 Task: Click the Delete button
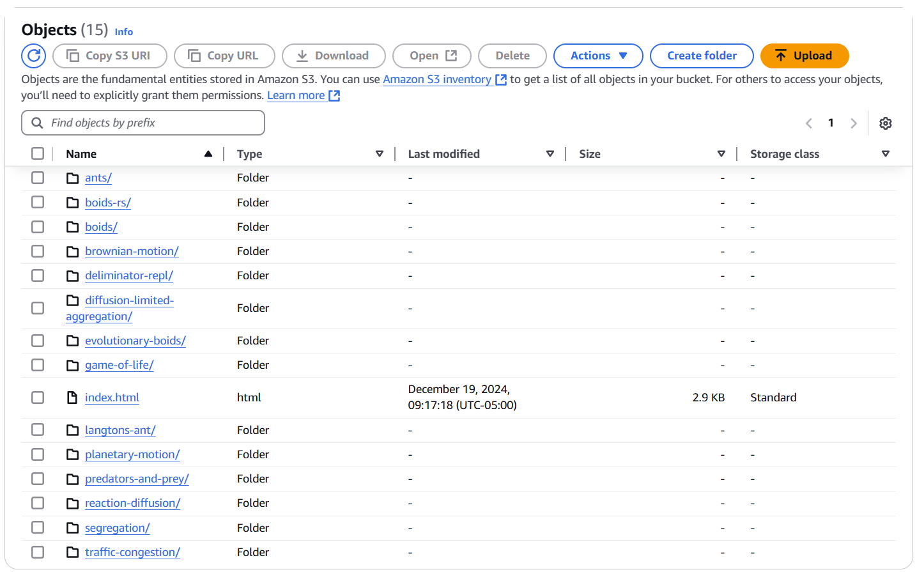point(512,56)
